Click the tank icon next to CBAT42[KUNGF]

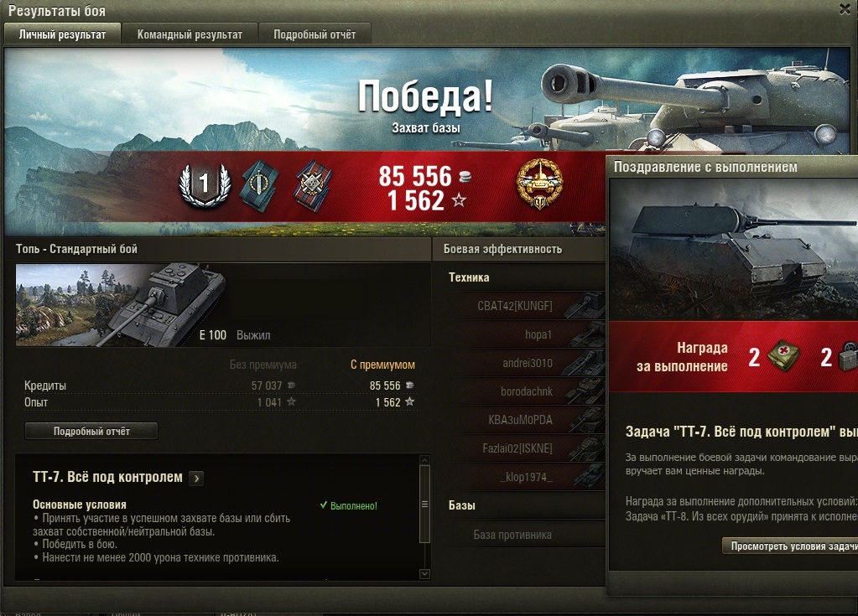tap(585, 306)
